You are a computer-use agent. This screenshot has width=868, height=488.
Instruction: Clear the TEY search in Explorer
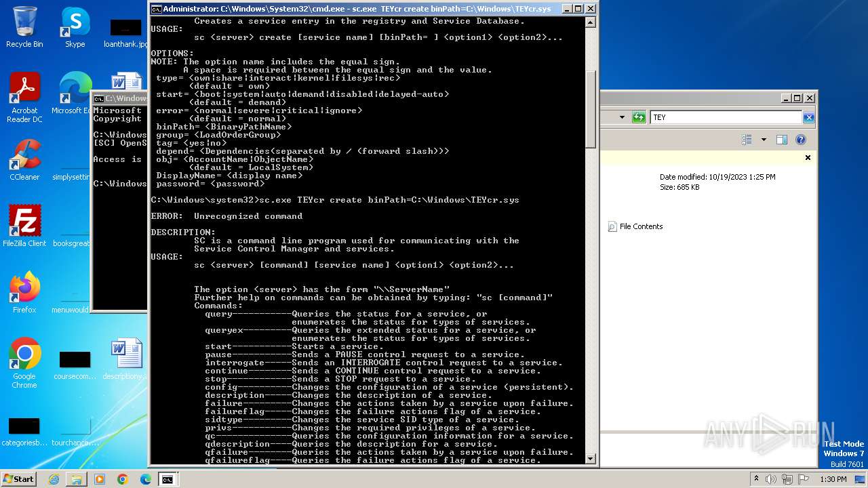[808, 118]
